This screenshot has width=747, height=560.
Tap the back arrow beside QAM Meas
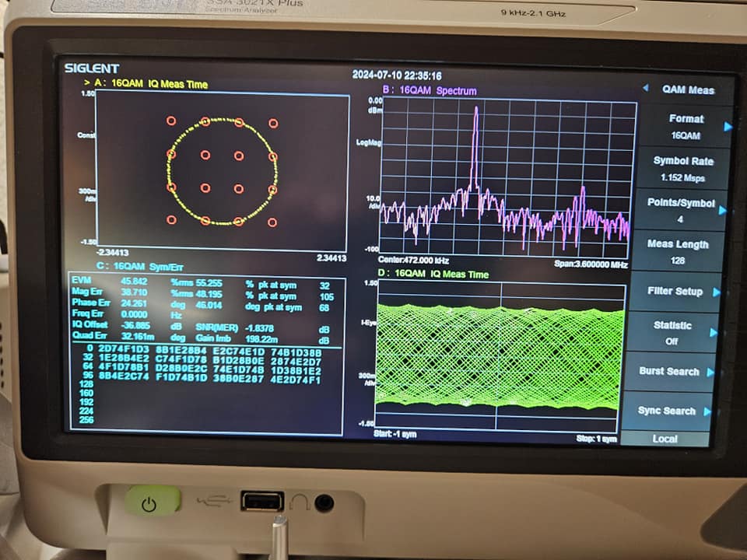646,88
